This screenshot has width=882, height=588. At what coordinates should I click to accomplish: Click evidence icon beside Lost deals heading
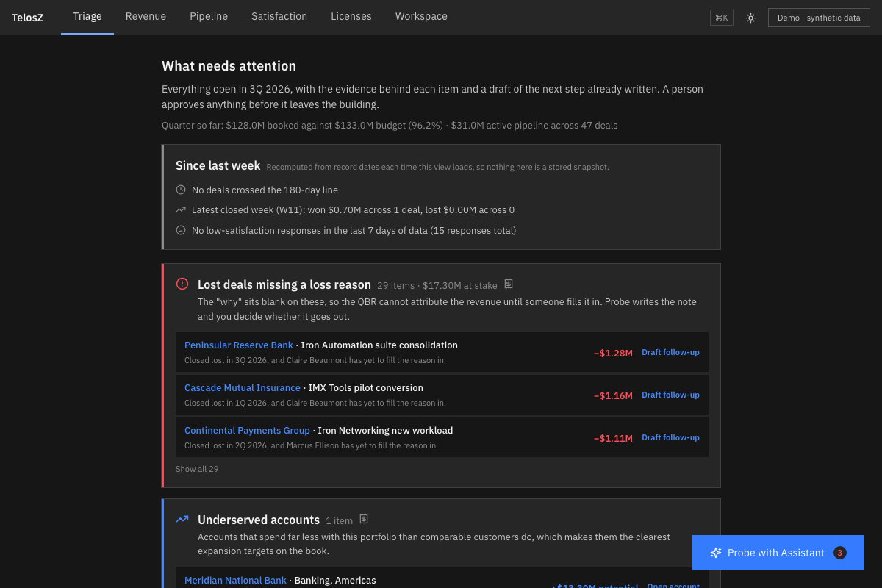coord(509,284)
